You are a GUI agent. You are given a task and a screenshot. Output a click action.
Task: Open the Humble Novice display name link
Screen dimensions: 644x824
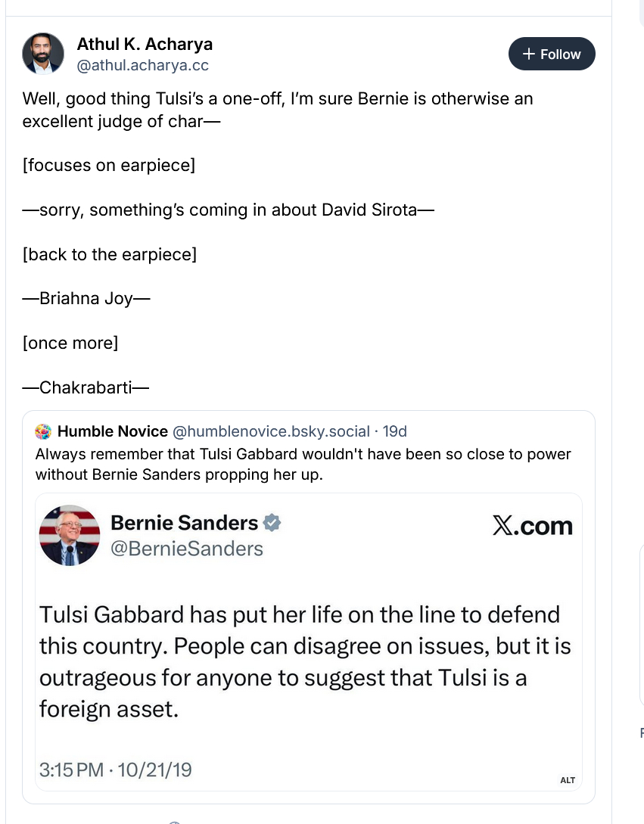point(113,431)
